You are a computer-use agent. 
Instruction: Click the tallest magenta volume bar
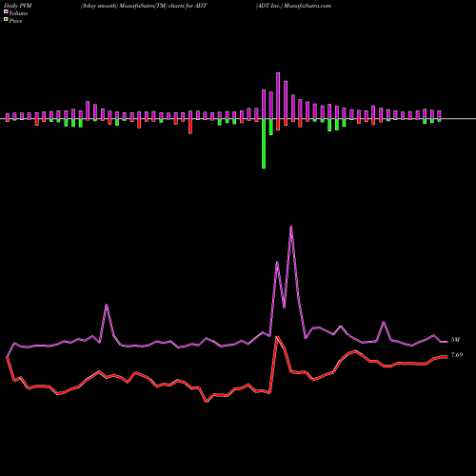click(278, 95)
